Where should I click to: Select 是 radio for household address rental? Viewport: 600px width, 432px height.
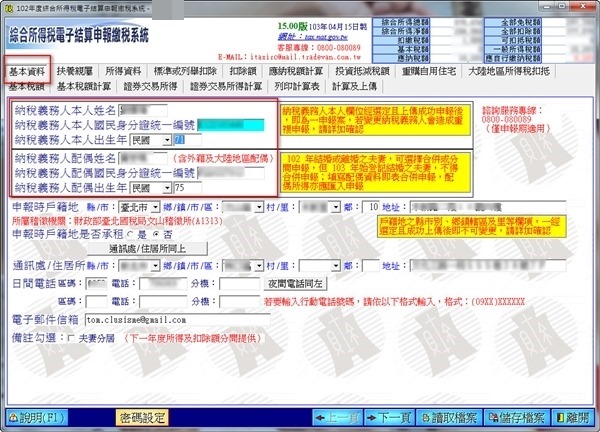click(131, 234)
